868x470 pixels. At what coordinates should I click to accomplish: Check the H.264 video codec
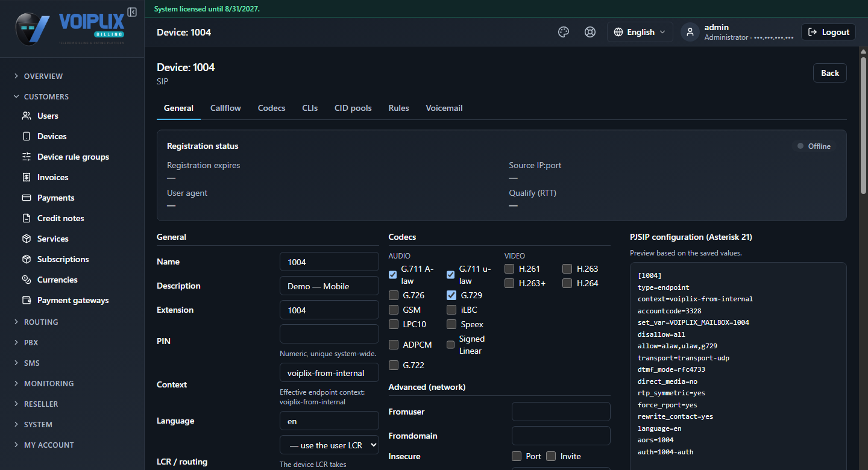pyautogui.click(x=567, y=283)
